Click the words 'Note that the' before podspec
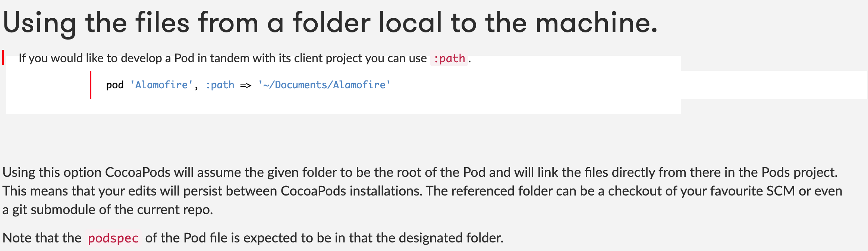Viewport: 868px width, 251px height. [42, 238]
